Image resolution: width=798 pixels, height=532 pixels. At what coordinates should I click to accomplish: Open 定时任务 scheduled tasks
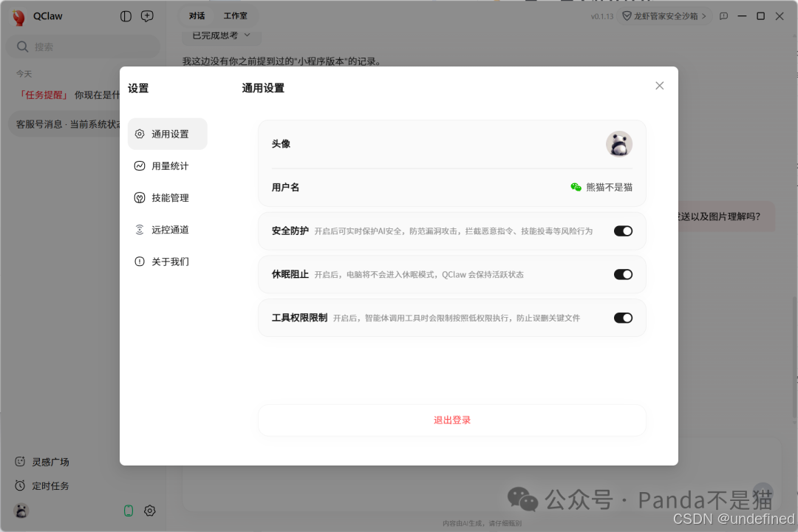coord(49,485)
